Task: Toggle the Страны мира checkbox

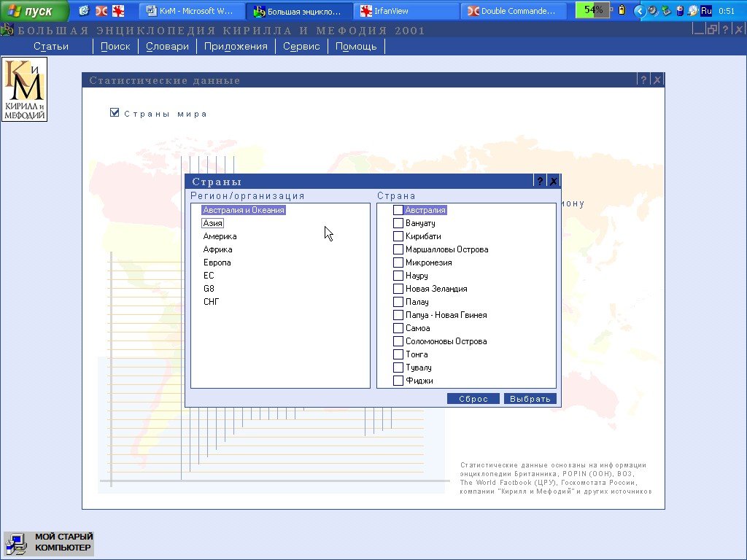Action: click(115, 113)
